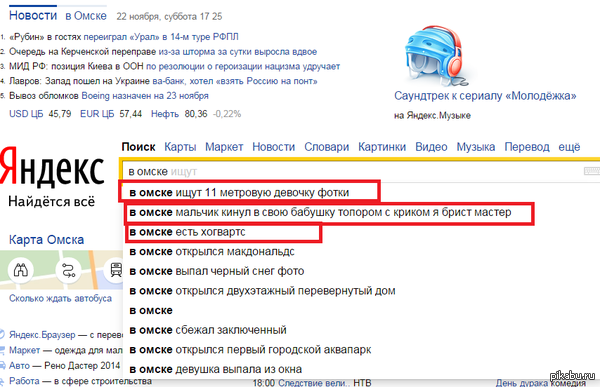The height and width of the screenshot is (387, 600).
Task: Open the Музыка service tab
Action: click(476, 147)
